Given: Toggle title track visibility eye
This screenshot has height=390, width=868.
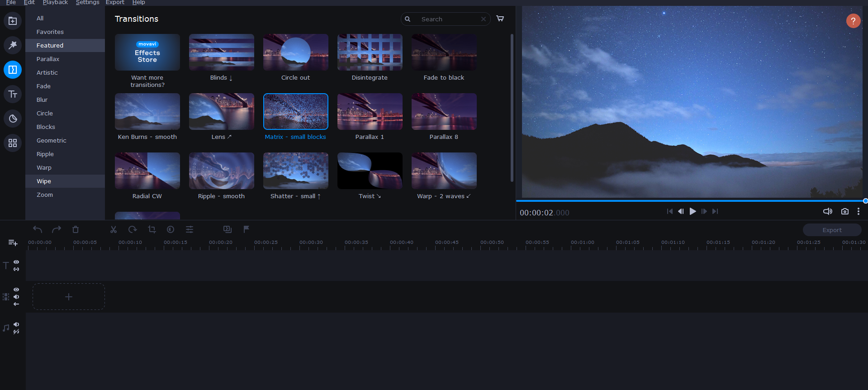Looking at the screenshot, I should tap(16, 262).
